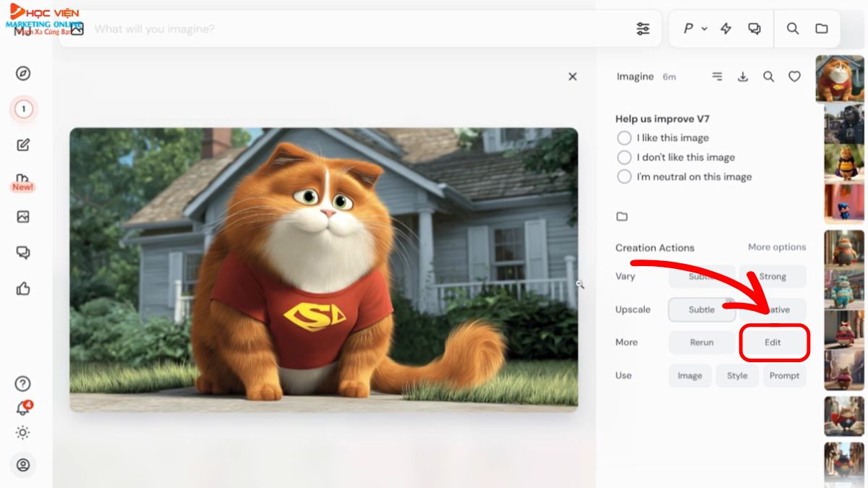This screenshot has width=868, height=488.
Task: Open search in the top bar
Action: pos(793,29)
